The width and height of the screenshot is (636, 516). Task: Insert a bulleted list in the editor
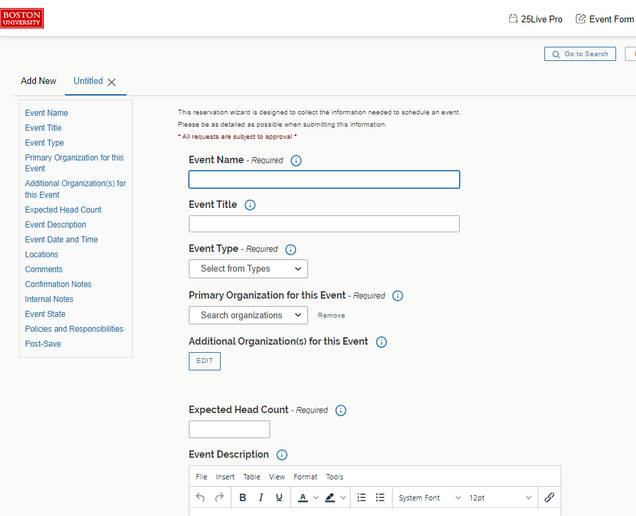pyautogui.click(x=380, y=497)
